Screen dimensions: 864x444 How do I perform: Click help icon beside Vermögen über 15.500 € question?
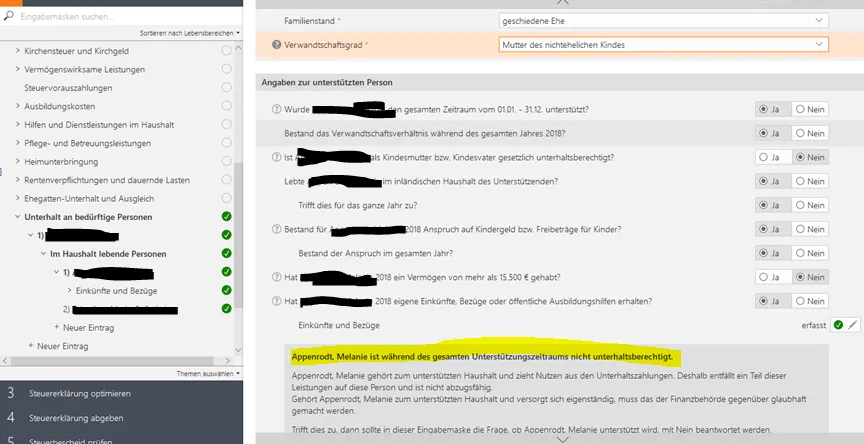click(277, 277)
